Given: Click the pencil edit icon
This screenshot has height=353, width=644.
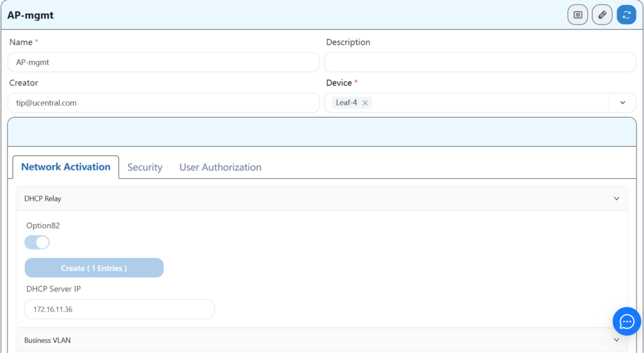Looking at the screenshot, I should click(602, 14).
